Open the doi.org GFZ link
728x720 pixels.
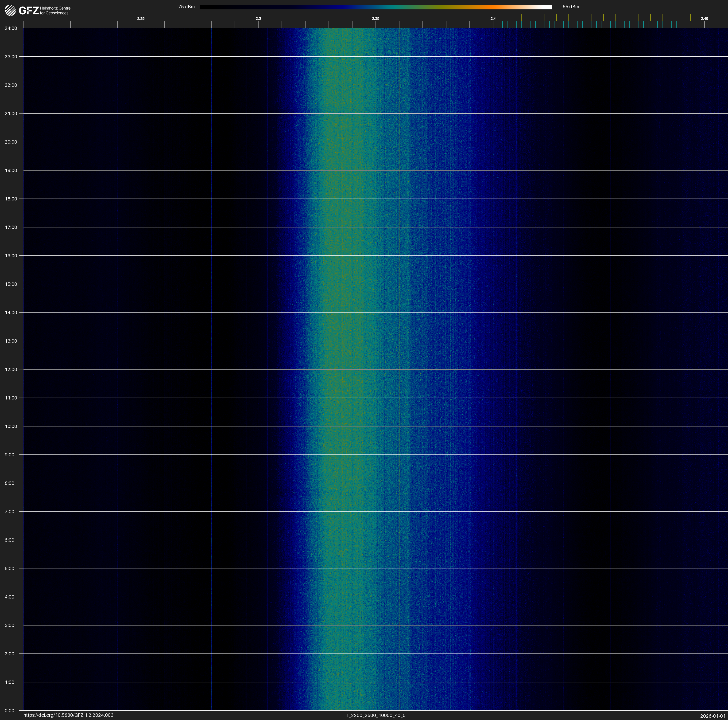pos(68,715)
